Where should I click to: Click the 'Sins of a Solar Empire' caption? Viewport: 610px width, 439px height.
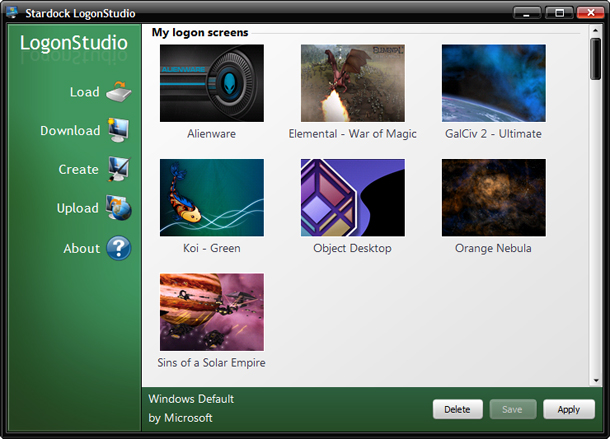click(x=212, y=363)
